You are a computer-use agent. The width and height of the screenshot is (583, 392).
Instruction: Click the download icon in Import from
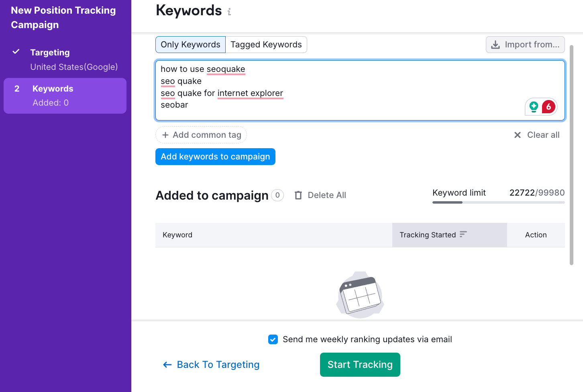495,45
